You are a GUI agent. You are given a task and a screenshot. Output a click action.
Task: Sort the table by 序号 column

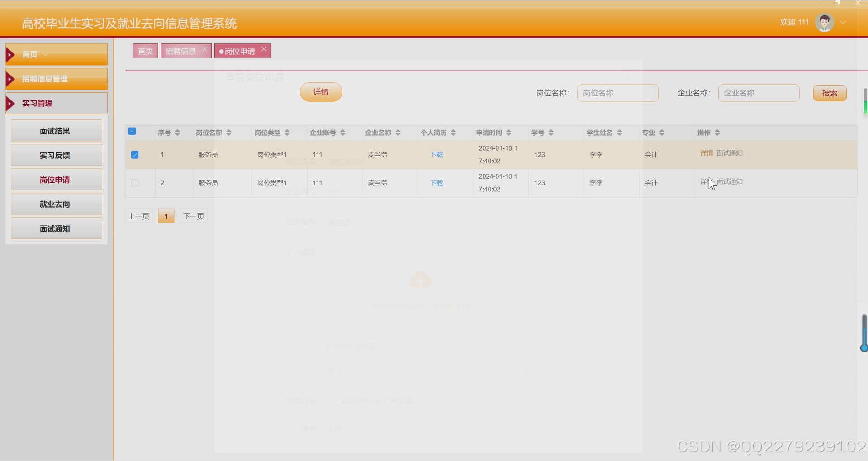click(177, 132)
